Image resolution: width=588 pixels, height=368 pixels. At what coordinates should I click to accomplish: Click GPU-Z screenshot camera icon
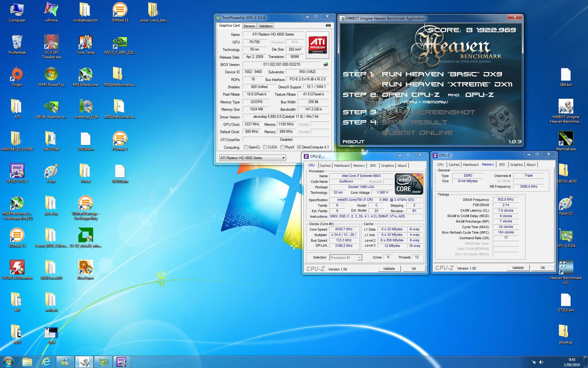[x=328, y=25]
